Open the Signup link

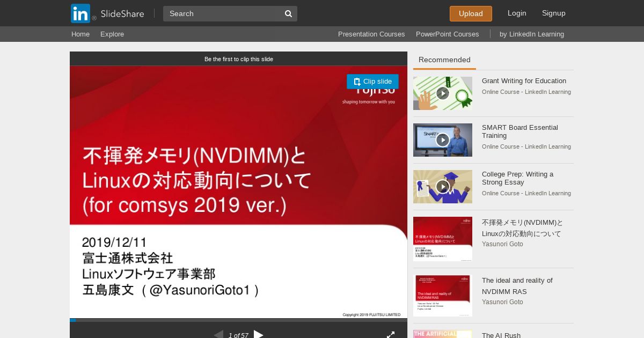point(554,13)
